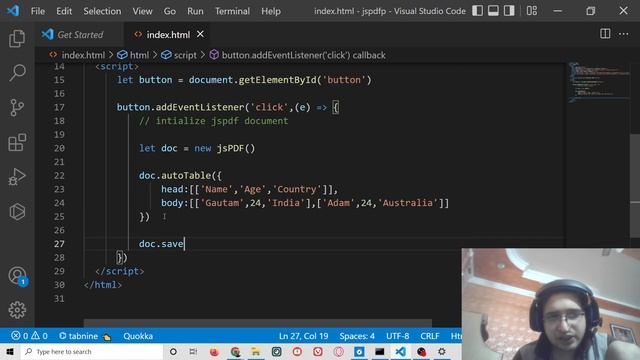Viewport: 640px width, 360px height.
Task: Click 'getElementById' on line 15
Action: [x=277, y=80]
